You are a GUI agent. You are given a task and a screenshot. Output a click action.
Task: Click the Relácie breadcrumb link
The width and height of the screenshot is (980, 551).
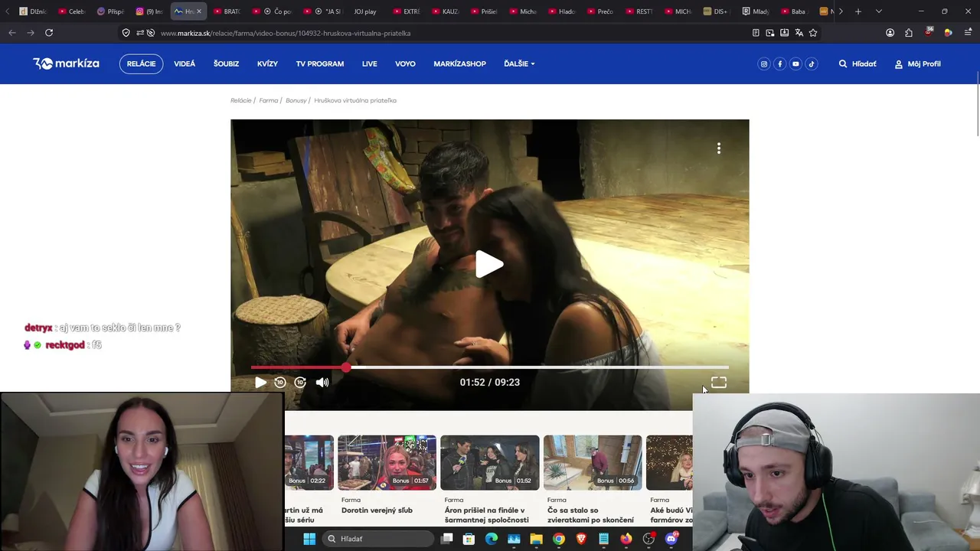(x=240, y=100)
